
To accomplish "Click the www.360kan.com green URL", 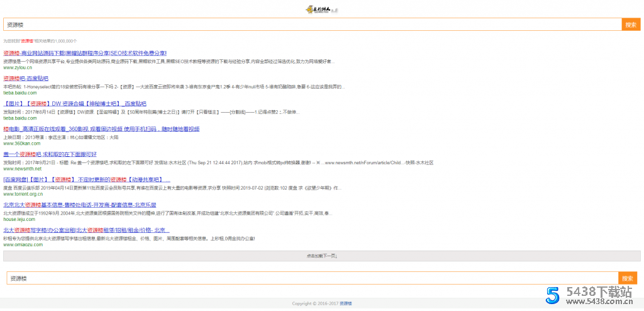I will (21, 144).
